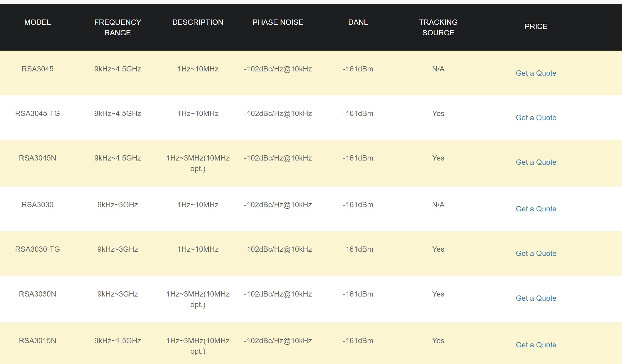Click 9kHz~4.5GHz in the RSA3045 row
This screenshot has height=364, width=622.
[118, 69]
